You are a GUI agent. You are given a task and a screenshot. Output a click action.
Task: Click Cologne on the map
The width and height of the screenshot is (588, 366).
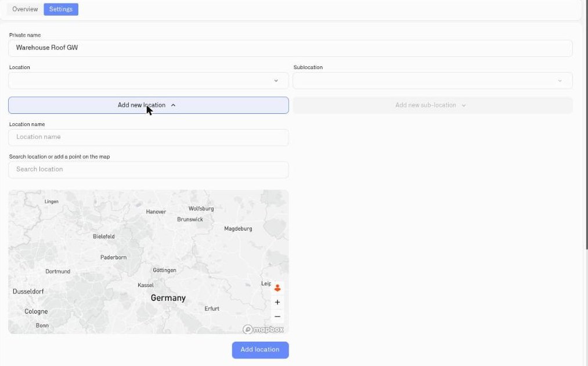[36, 311]
